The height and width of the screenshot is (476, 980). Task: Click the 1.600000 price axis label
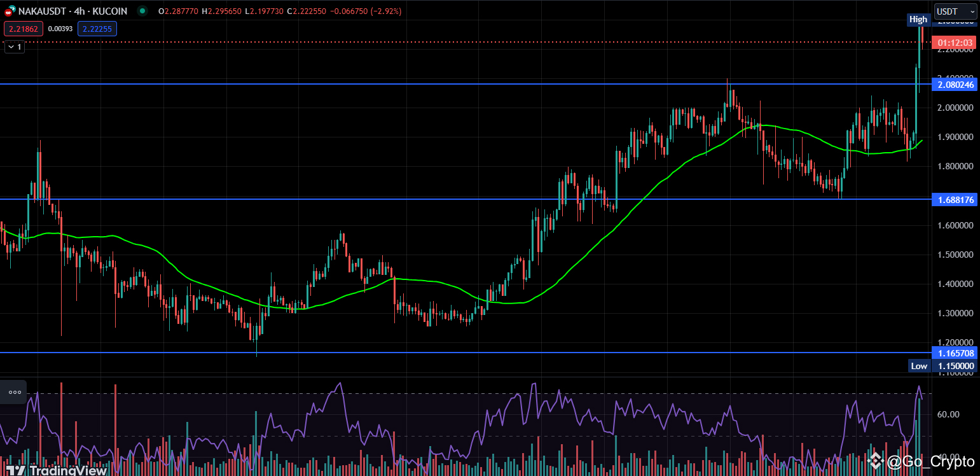[x=955, y=225]
